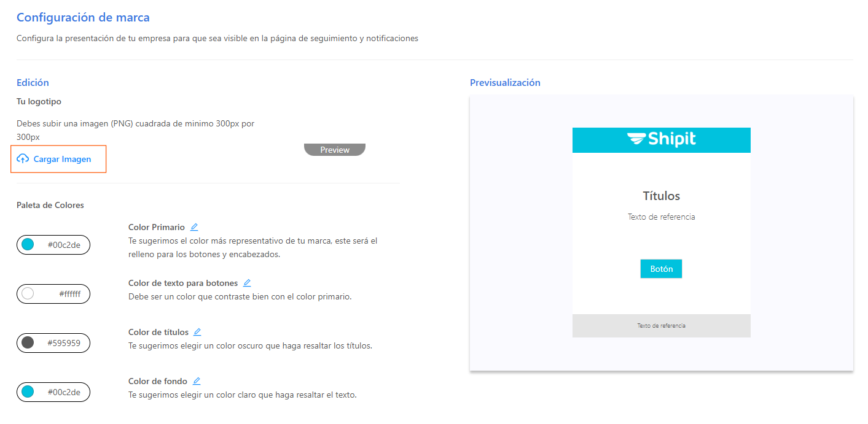Image resolution: width=868 pixels, height=424 pixels.
Task: Click the #ffffff hex value field
Action: coord(69,294)
